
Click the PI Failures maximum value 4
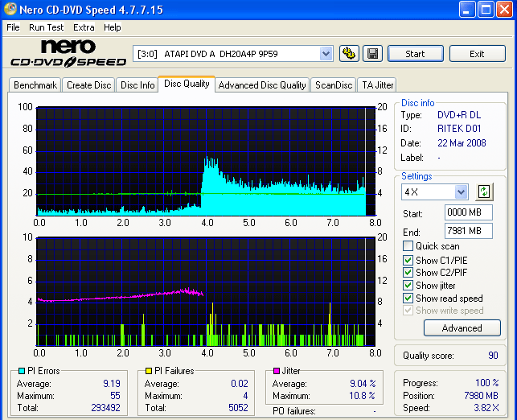245,395
